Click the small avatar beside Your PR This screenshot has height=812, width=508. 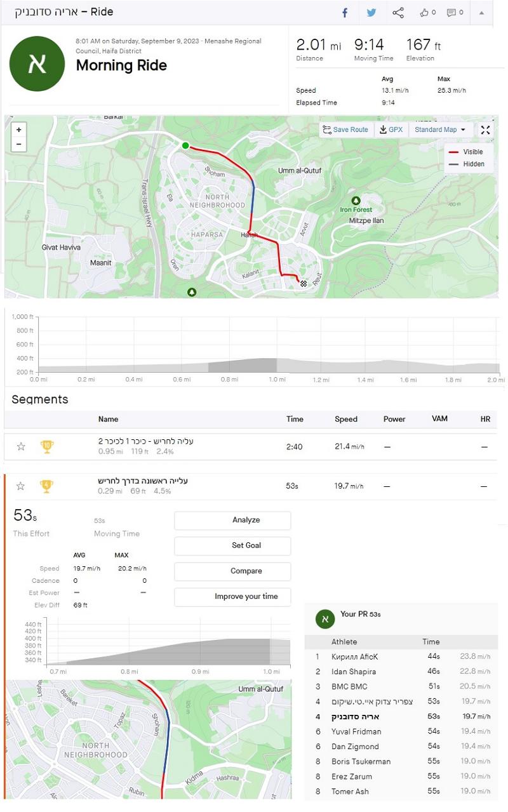(325, 619)
